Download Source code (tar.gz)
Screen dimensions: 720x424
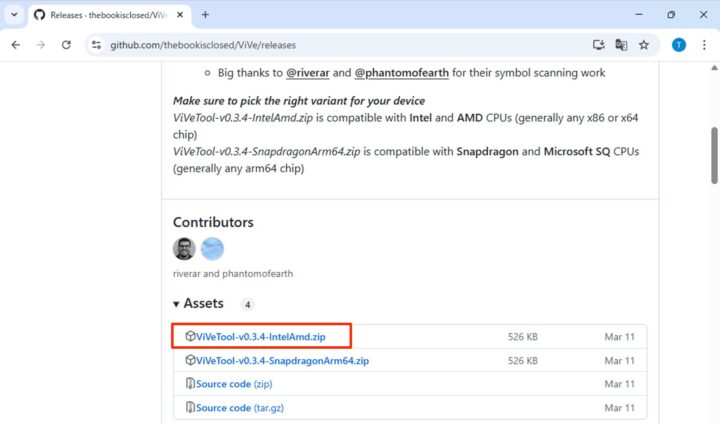pyautogui.click(x=240, y=408)
